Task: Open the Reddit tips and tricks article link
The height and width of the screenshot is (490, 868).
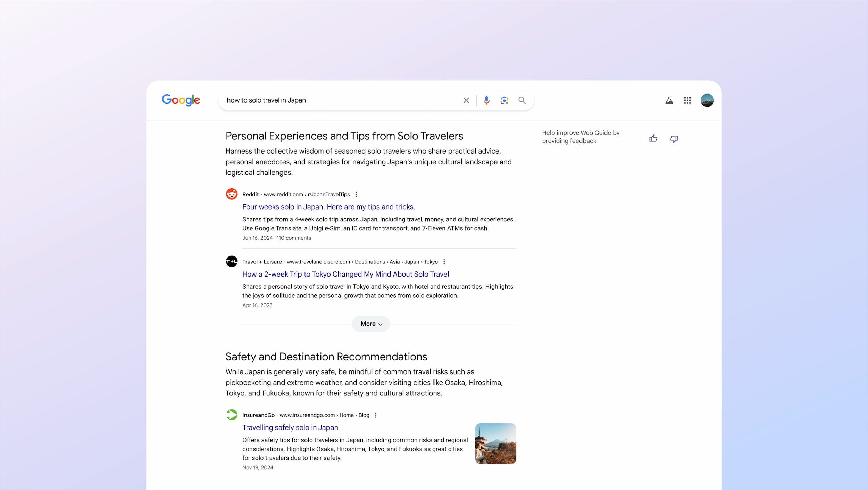Action: point(328,207)
